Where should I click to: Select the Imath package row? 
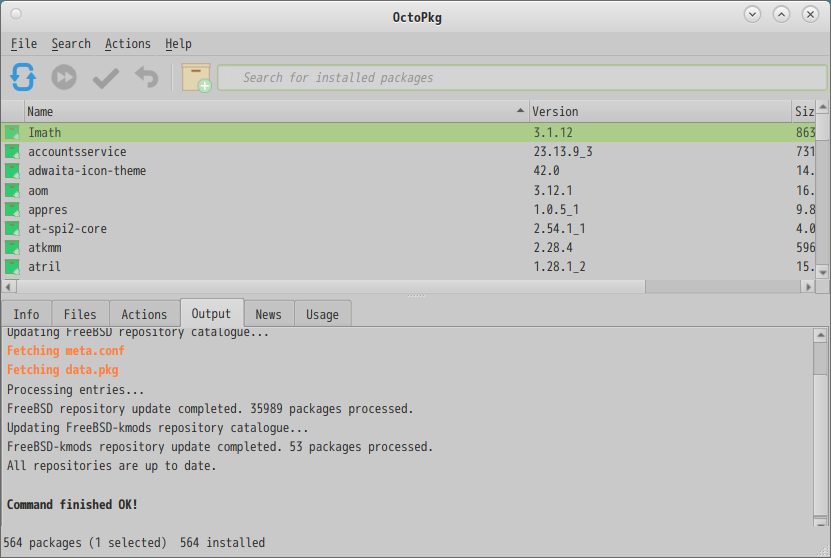pyautogui.click(x=408, y=132)
